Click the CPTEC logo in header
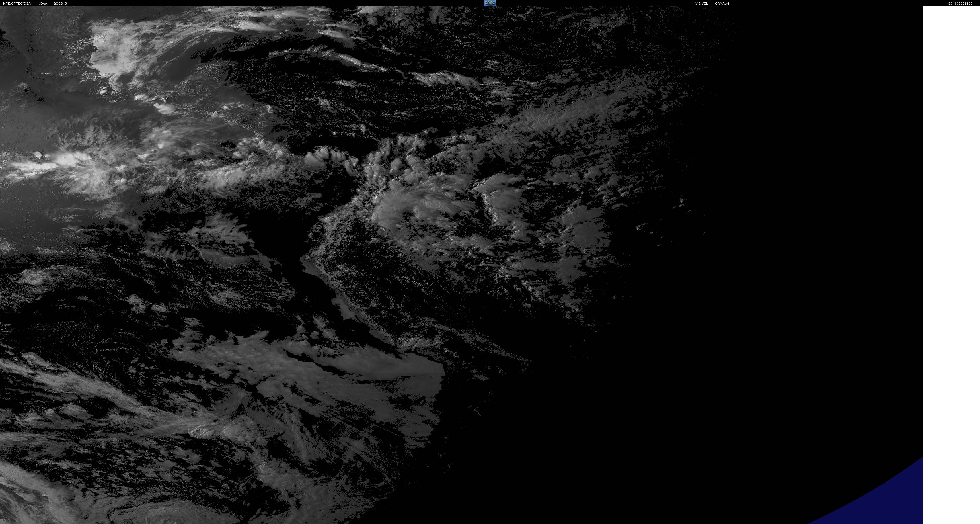Viewport: 980px width, 524px height. pyautogui.click(x=490, y=3)
